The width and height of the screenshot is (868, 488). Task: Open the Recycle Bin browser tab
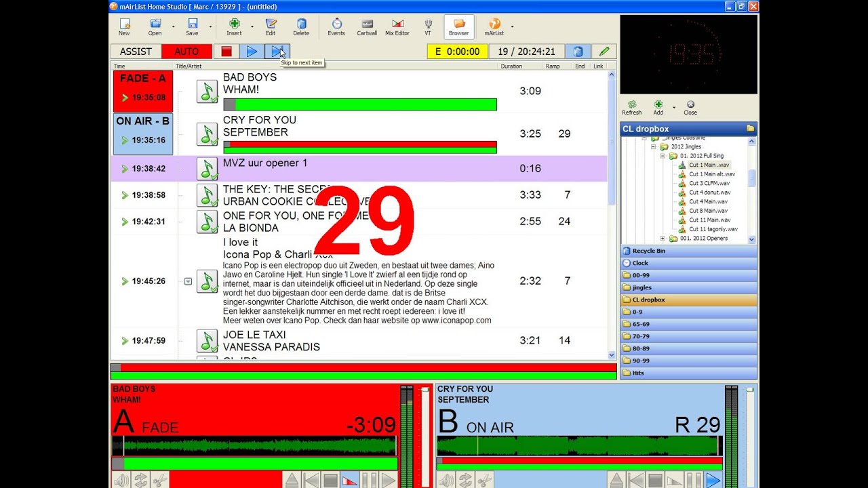688,251
